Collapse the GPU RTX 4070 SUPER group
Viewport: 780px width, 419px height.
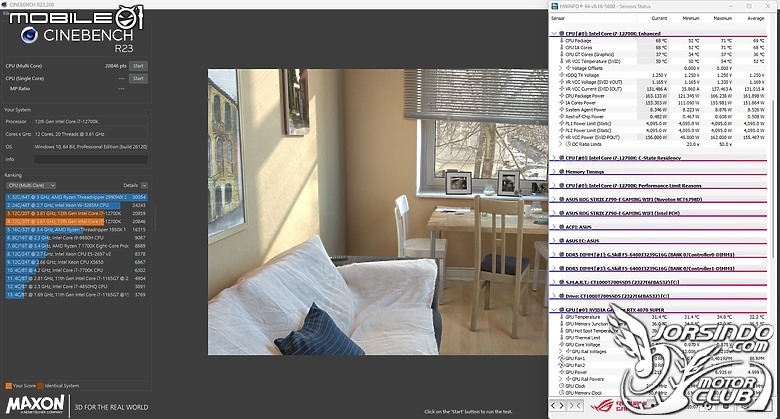point(554,310)
